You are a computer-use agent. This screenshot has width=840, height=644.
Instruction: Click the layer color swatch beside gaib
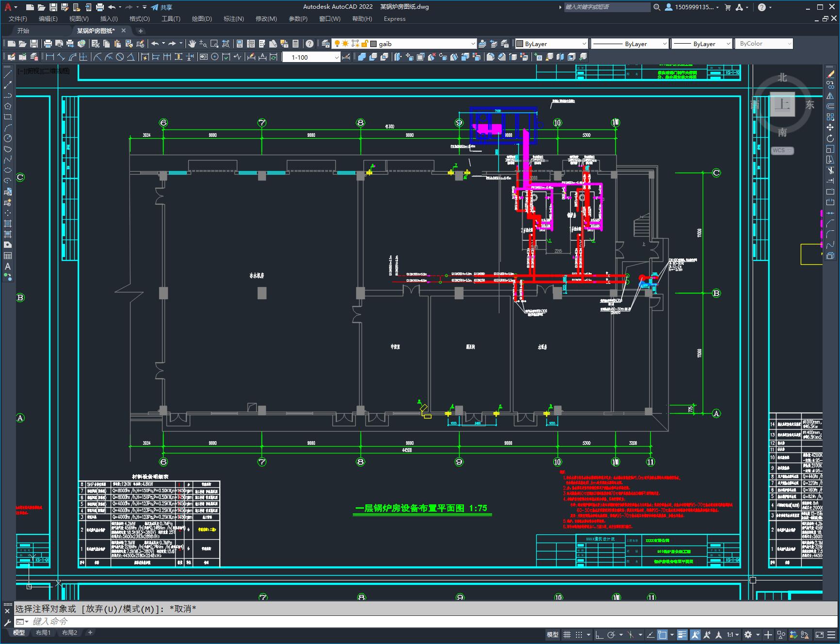coord(373,44)
